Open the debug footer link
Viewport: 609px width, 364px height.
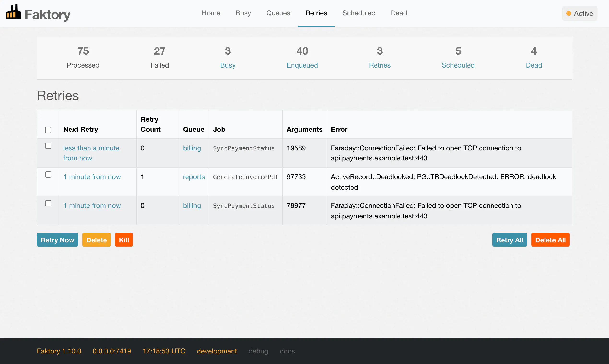(x=258, y=351)
